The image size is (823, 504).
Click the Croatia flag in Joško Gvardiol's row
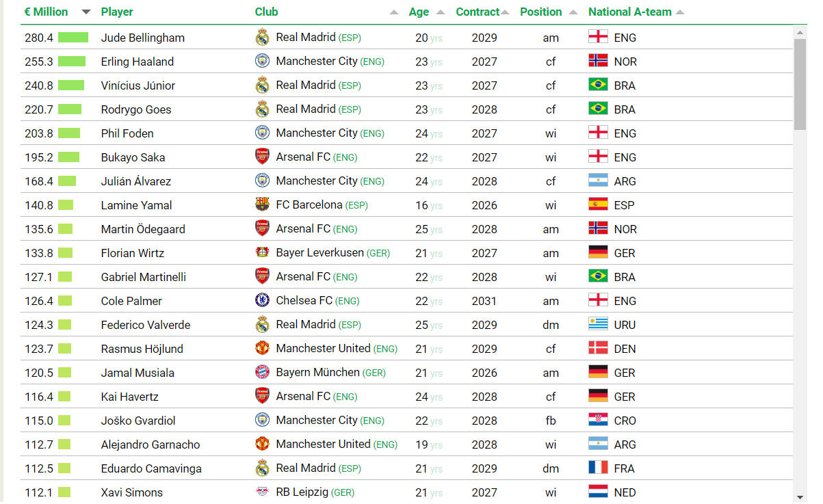point(598,420)
